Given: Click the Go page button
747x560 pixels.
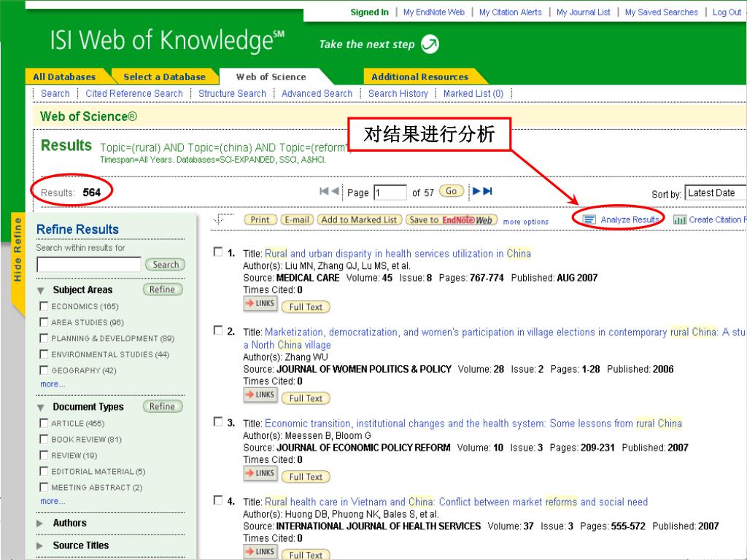Looking at the screenshot, I should (x=451, y=191).
